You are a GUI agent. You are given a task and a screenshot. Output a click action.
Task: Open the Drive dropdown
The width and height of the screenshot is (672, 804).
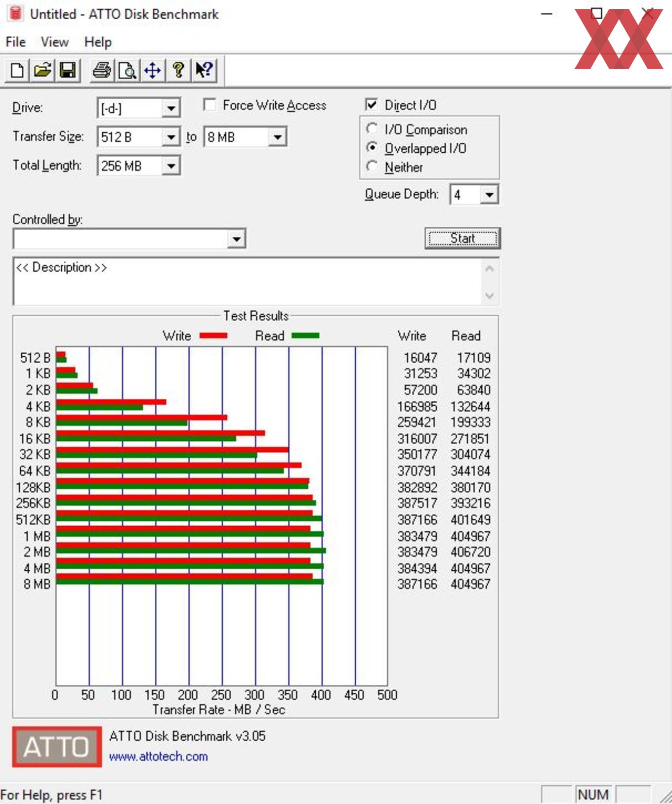click(x=170, y=108)
